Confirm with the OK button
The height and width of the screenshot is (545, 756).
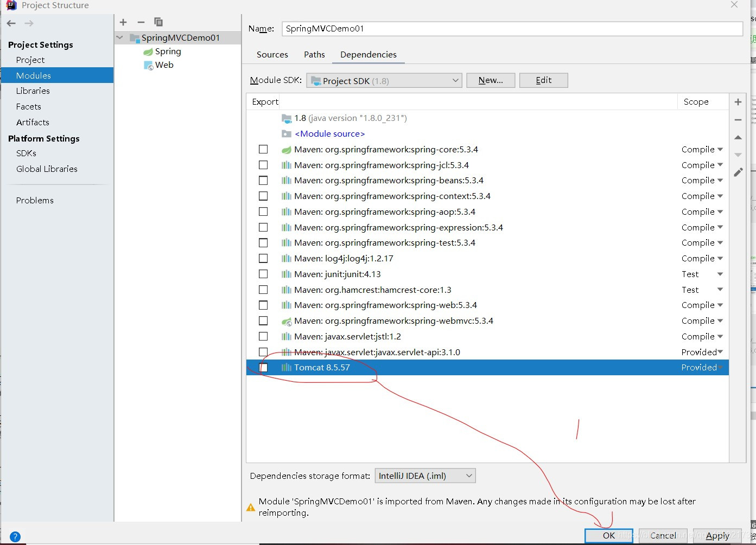[609, 536]
